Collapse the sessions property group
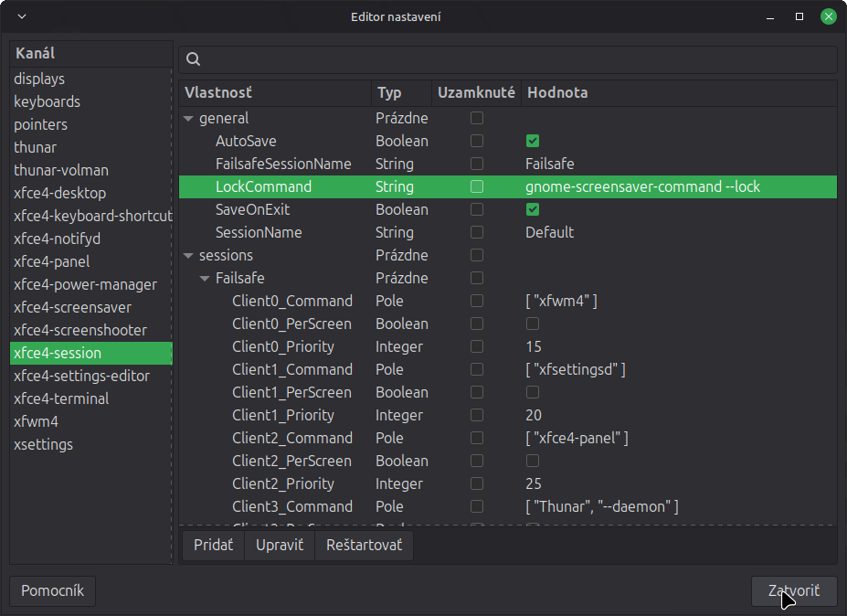847x616 pixels. pos(189,256)
